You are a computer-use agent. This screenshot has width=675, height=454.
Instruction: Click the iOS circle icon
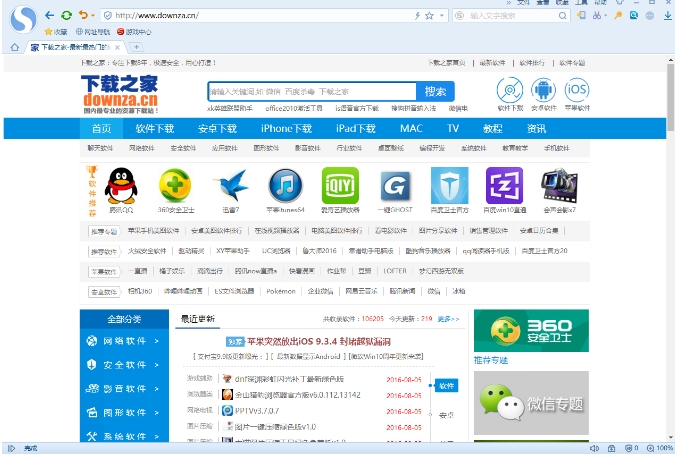pos(577,90)
